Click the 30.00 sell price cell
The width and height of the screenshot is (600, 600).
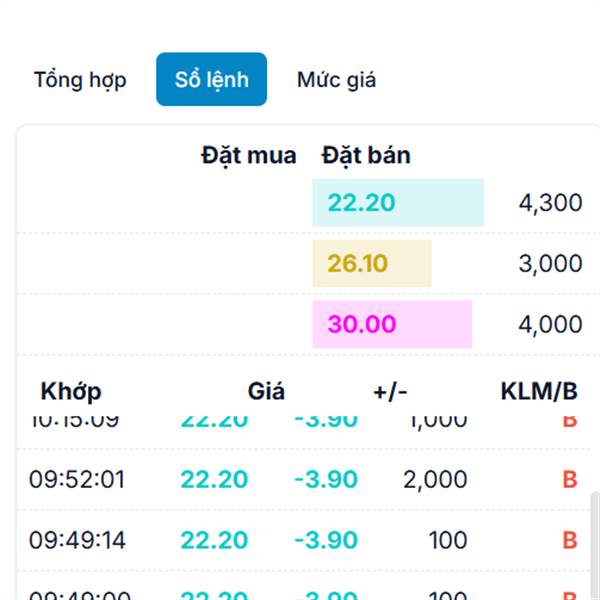click(392, 324)
